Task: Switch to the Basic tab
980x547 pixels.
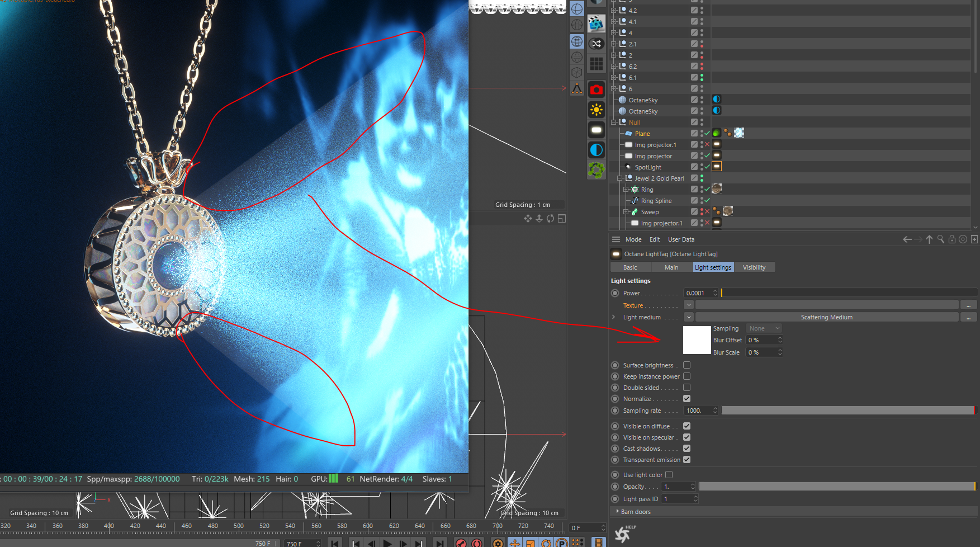Action: [x=630, y=267]
